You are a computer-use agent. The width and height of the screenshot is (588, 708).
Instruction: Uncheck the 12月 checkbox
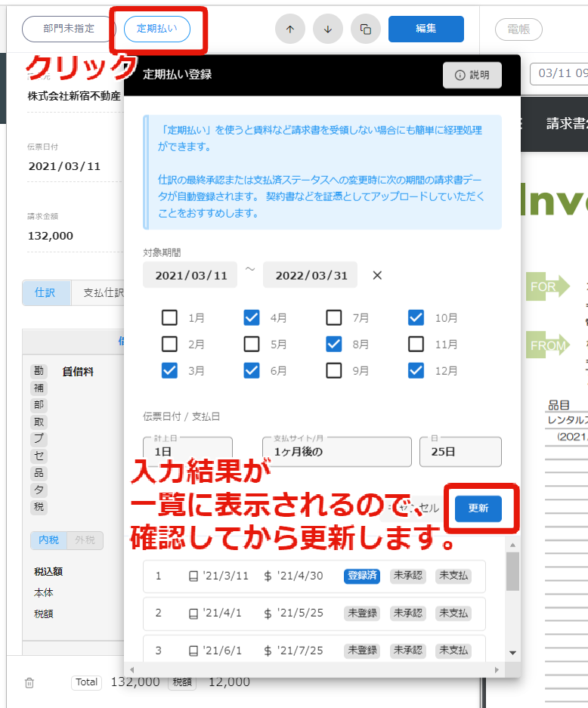[416, 371]
